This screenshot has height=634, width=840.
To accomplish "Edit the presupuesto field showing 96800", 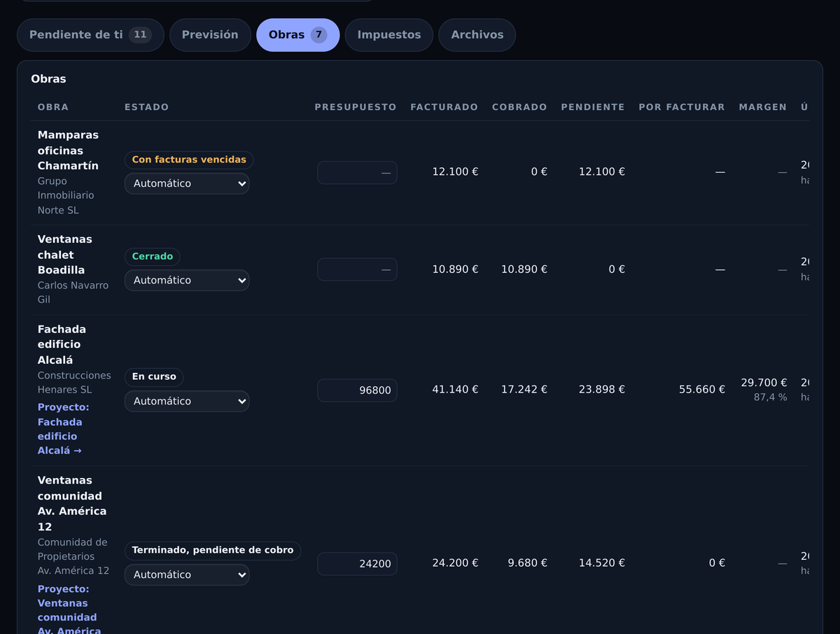I will pyautogui.click(x=357, y=390).
